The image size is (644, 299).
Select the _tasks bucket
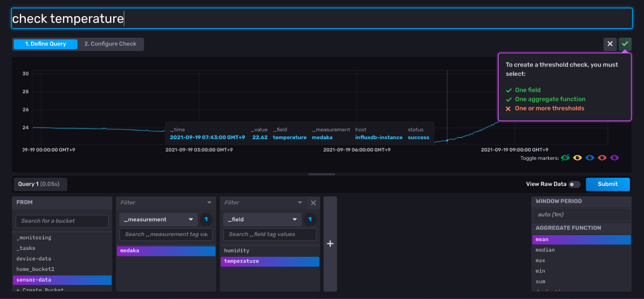point(62,248)
